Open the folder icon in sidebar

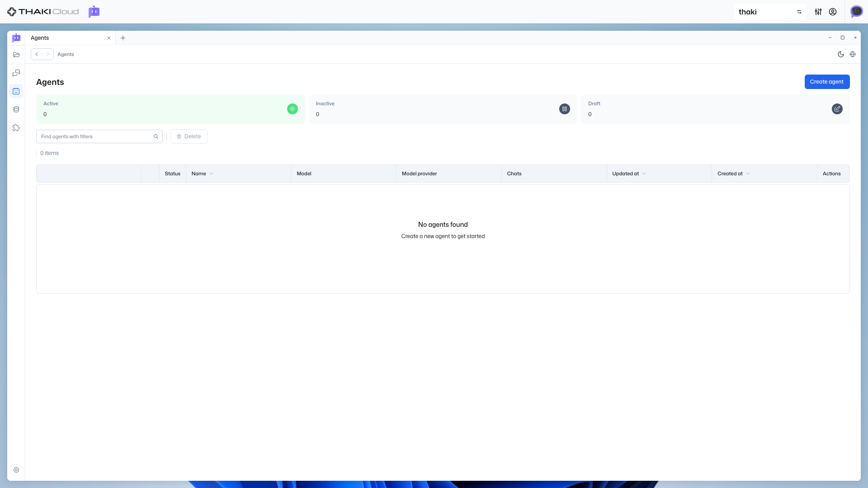pos(16,55)
